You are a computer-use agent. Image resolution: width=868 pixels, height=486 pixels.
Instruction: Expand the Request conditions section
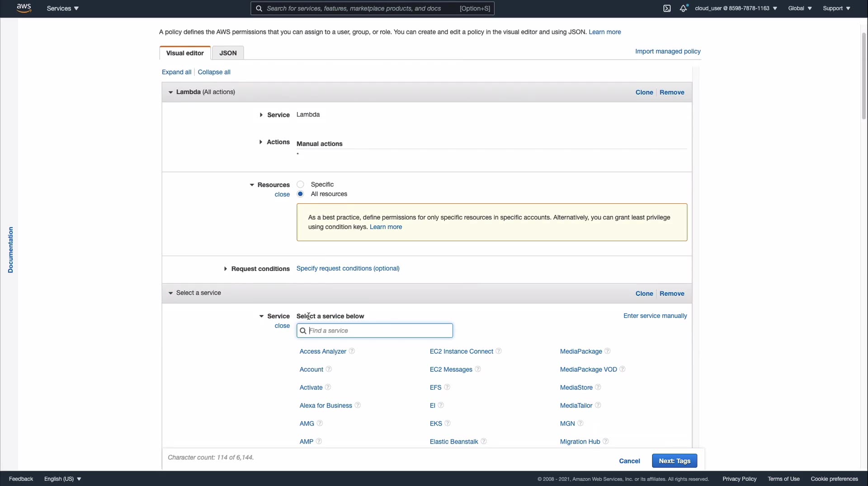226,269
